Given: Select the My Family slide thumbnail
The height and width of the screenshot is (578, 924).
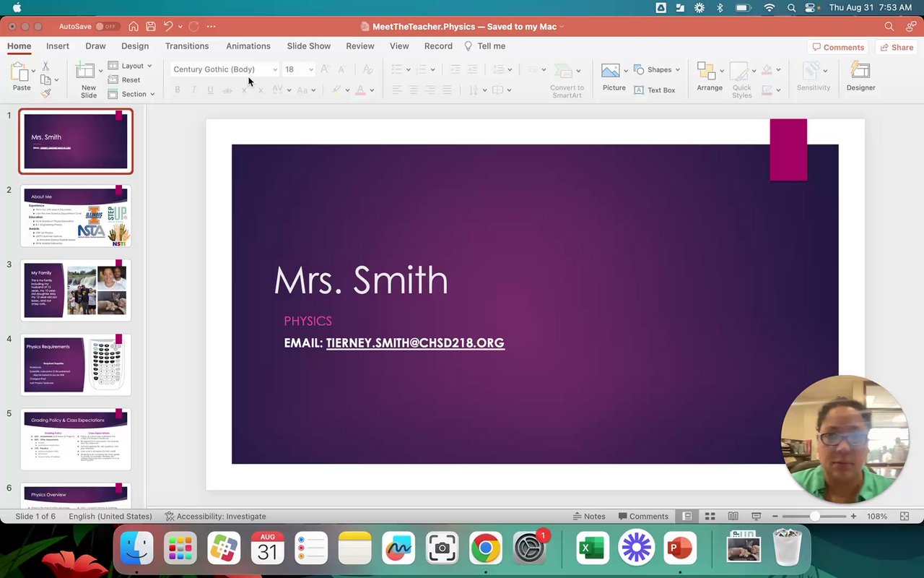Looking at the screenshot, I should (x=76, y=290).
